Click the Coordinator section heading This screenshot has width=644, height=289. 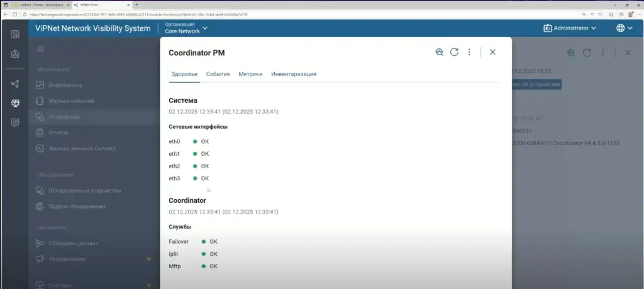click(x=187, y=201)
